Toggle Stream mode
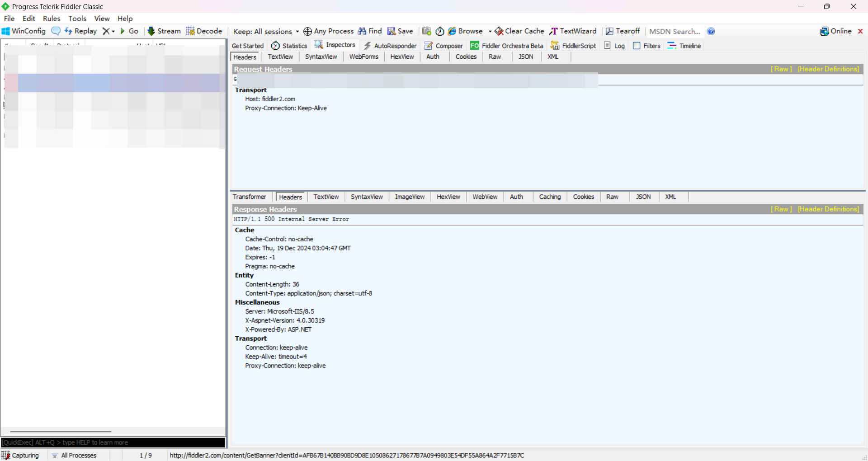The width and height of the screenshot is (868, 461). pyautogui.click(x=164, y=31)
